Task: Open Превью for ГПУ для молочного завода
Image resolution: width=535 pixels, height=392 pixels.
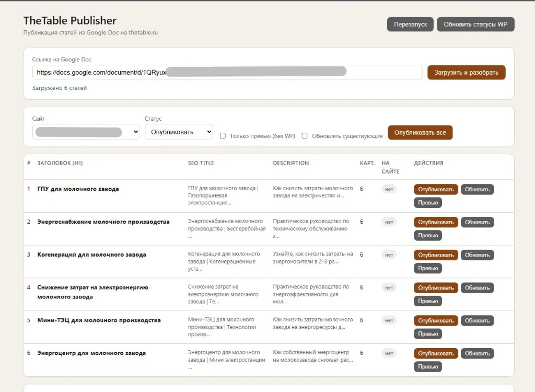Action: click(428, 202)
